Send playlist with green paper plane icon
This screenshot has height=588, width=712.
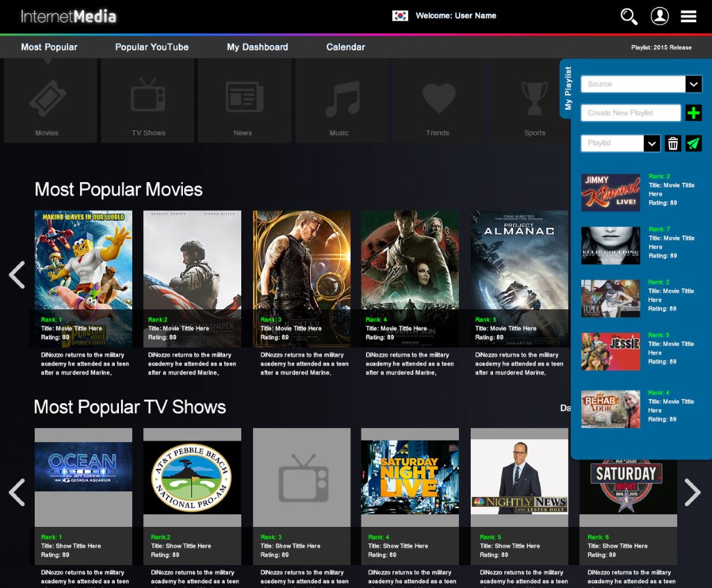coord(693,143)
